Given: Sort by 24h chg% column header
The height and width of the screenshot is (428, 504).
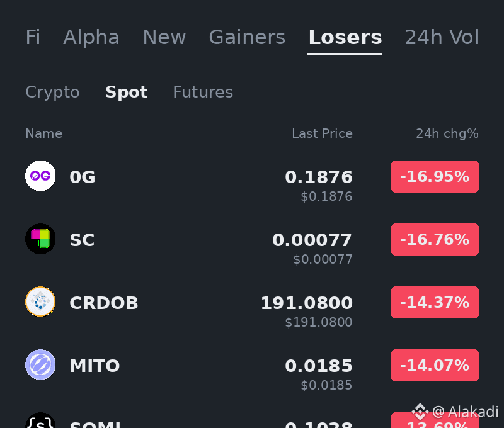Looking at the screenshot, I should 447,133.
